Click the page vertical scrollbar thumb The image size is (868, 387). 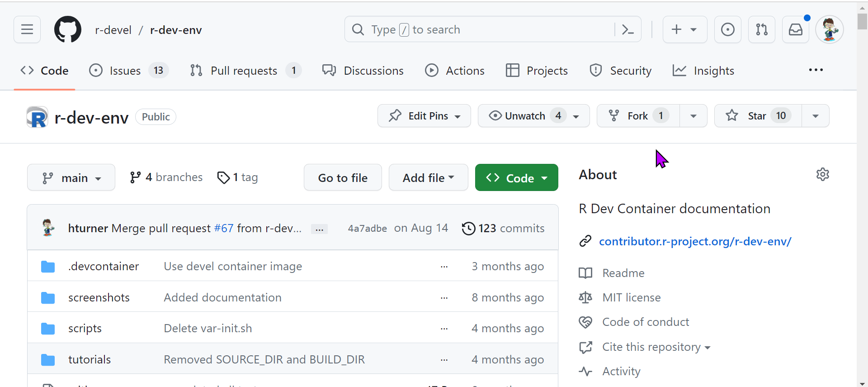(x=862, y=21)
